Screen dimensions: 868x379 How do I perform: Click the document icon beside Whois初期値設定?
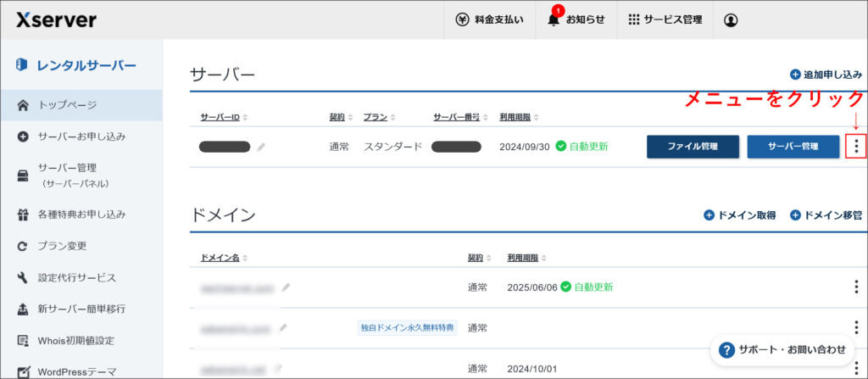tap(23, 340)
